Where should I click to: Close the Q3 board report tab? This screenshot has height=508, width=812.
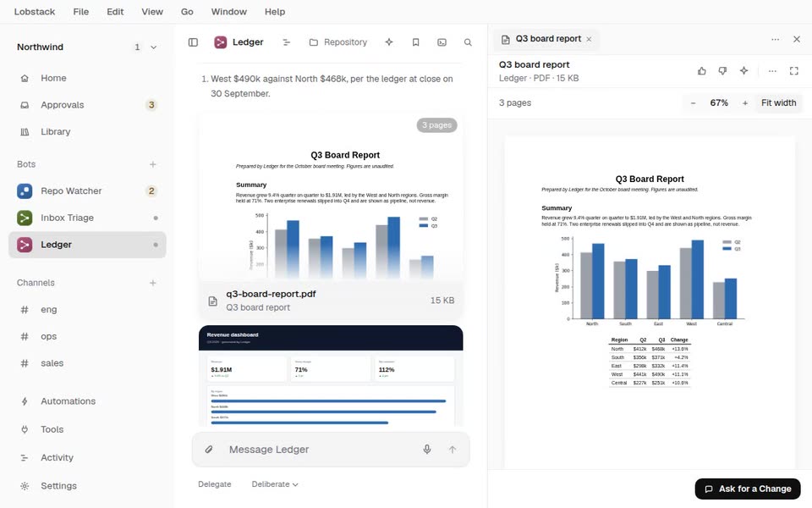589,39
